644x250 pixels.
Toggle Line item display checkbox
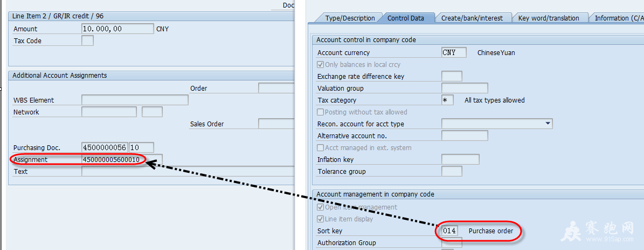320,219
